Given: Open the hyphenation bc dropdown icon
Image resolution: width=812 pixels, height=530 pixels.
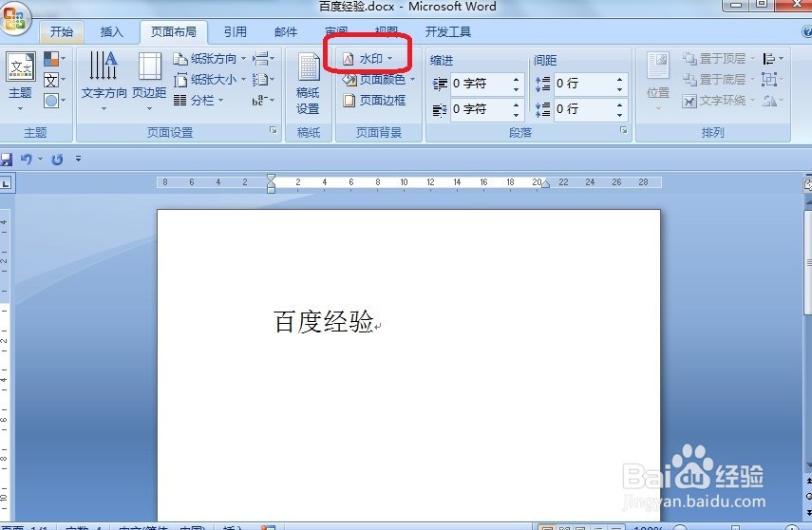Looking at the screenshot, I should pos(263,101).
